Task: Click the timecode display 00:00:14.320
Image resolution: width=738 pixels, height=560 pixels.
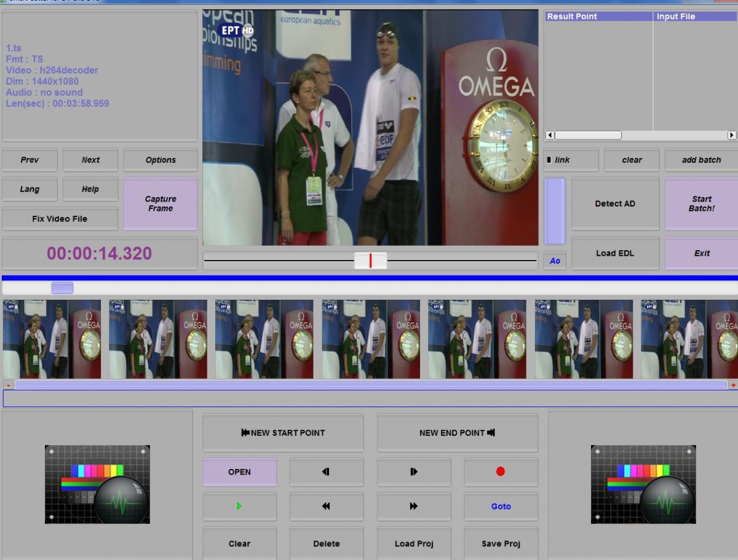Action: point(100,253)
